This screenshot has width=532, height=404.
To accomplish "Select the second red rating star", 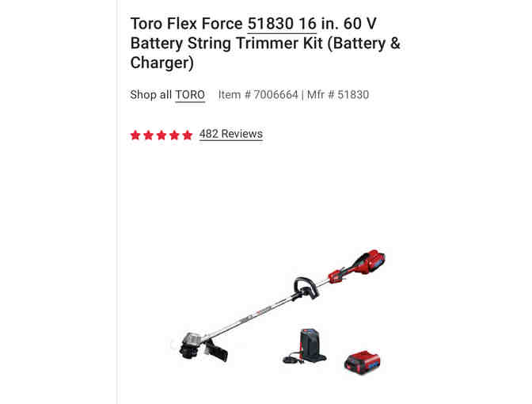I will click(148, 135).
